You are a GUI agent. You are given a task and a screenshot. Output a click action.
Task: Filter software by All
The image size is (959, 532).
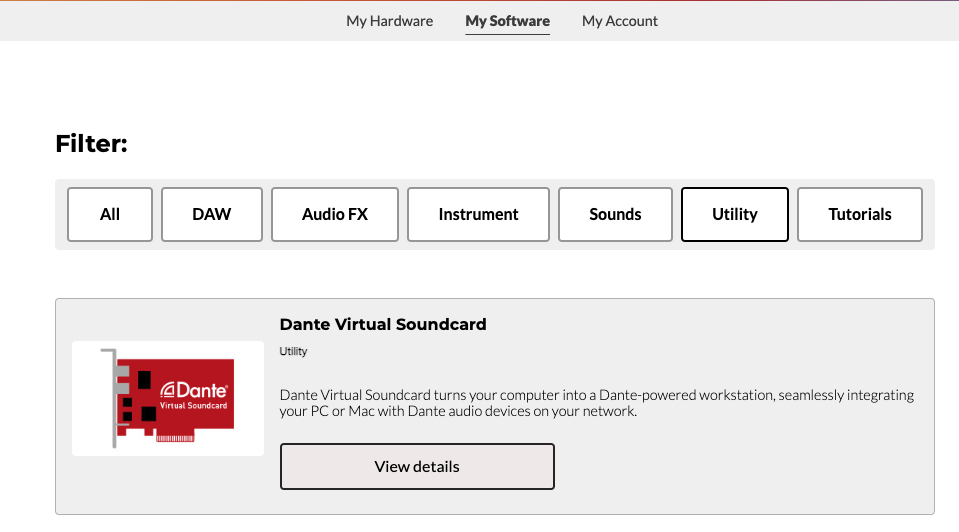point(110,215)
